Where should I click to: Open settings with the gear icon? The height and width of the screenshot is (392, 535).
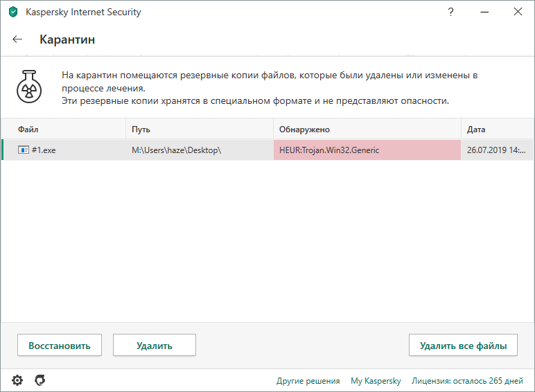(x=17, y=380)
